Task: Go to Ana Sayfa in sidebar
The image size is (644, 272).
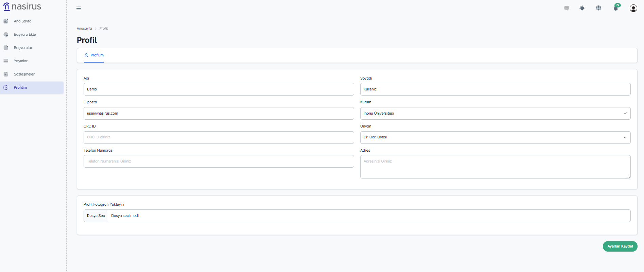Action: pyautogui.click(x=22, y=21)
